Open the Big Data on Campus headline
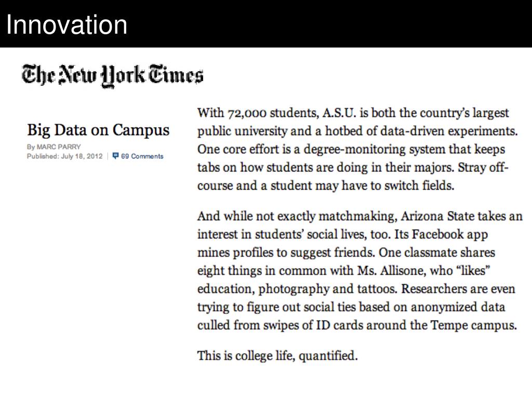 coord(98,130)
